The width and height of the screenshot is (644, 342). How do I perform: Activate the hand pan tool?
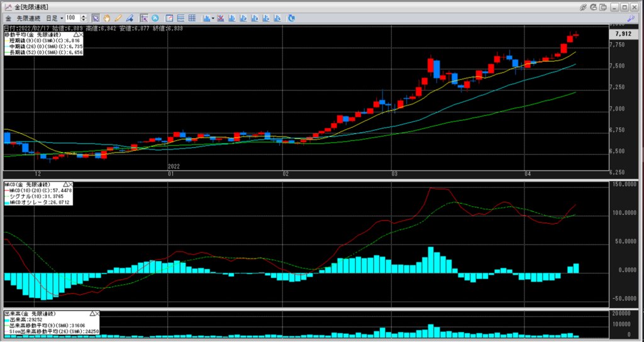coord(107,18)
